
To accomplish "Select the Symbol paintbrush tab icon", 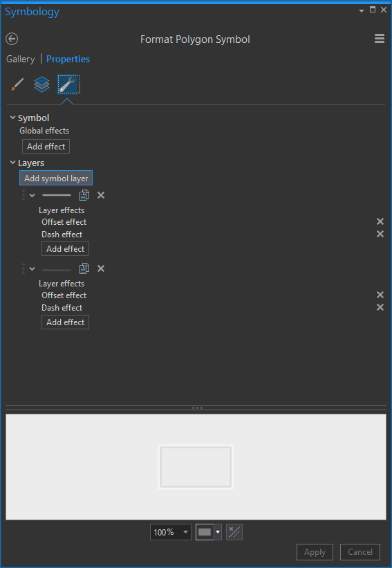I will point(17,84).
